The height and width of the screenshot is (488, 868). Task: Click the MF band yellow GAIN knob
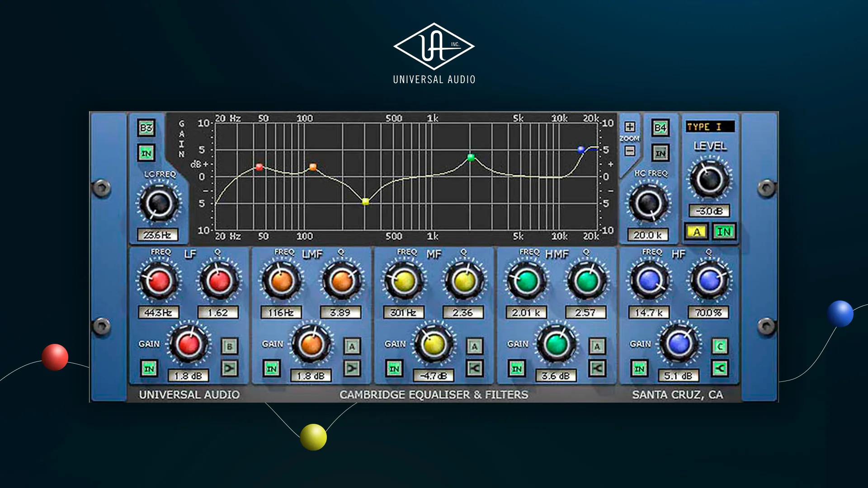(x=434, y=344)
